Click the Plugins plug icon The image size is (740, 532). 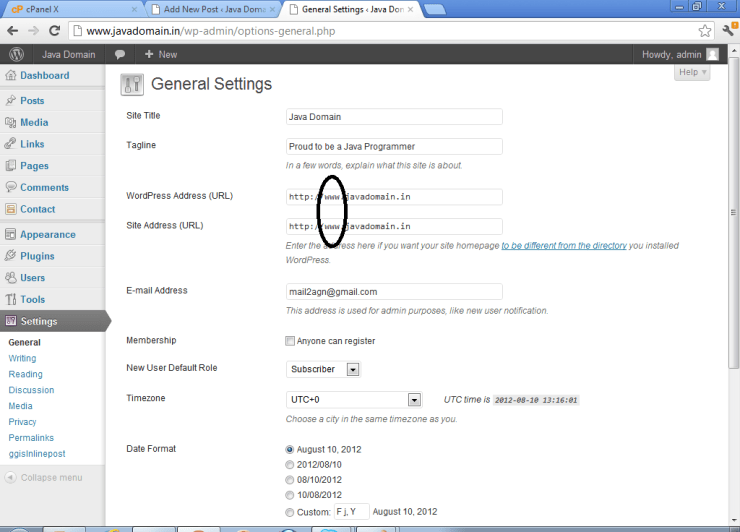[10, 255]
